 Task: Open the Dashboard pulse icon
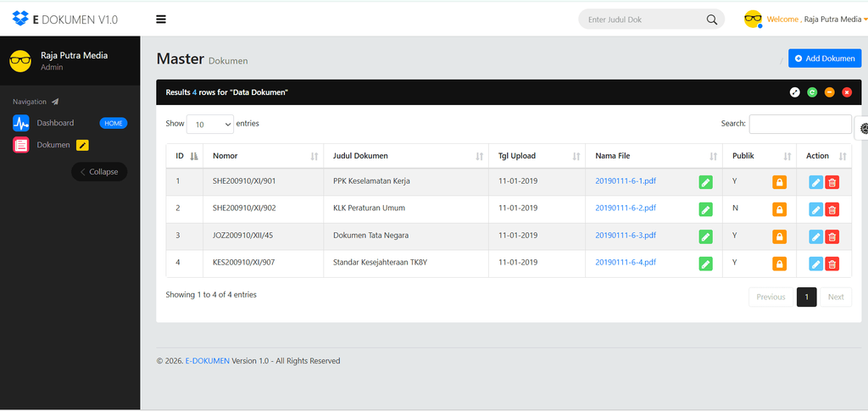(21, 123)
